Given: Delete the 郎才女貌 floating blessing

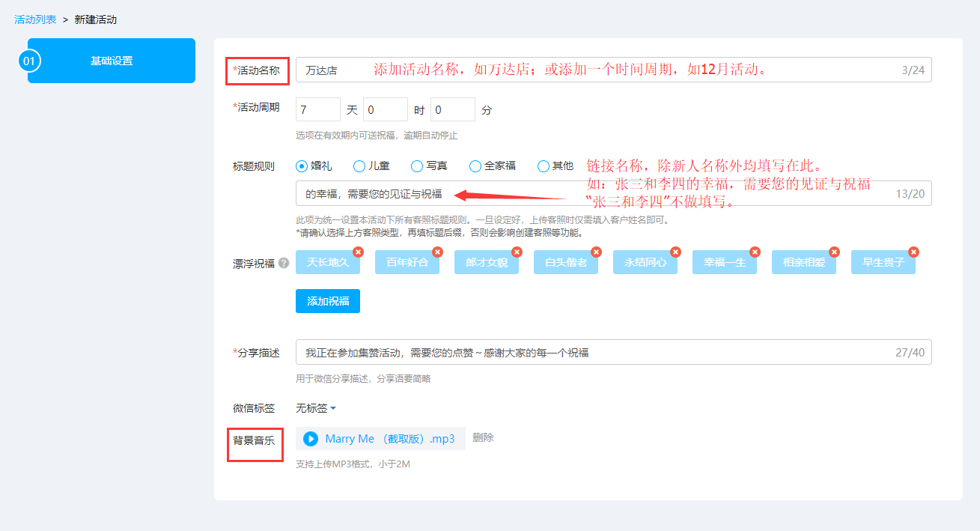Looking at the screenshot, I should [517, 252].
